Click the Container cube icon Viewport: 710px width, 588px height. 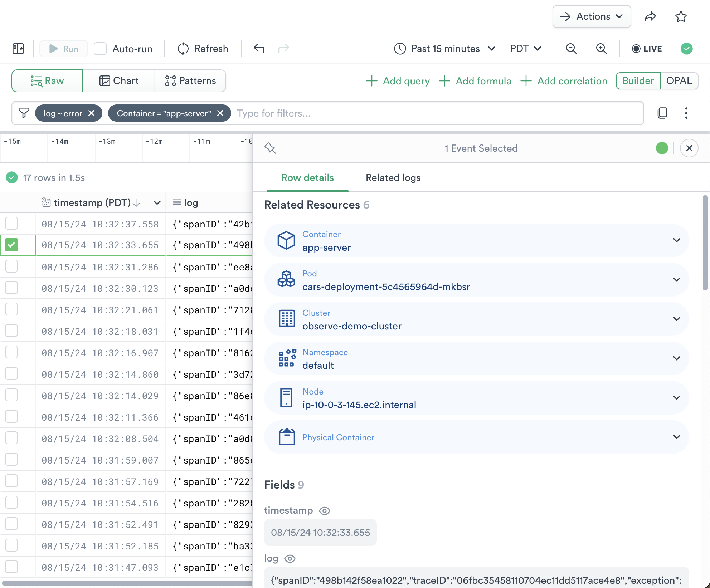pyautogui.click(x=286, y=240)
